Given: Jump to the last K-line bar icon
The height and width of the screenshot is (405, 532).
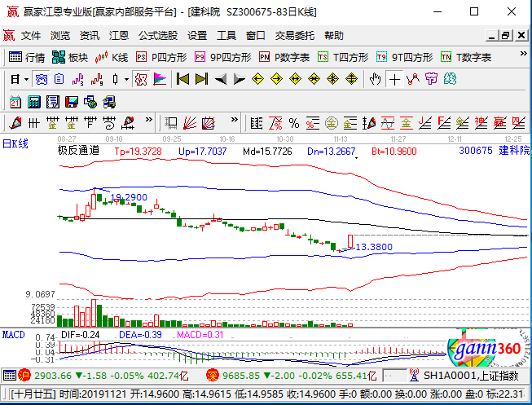Looking at the screenshot, I should click(x=201, y=79).
